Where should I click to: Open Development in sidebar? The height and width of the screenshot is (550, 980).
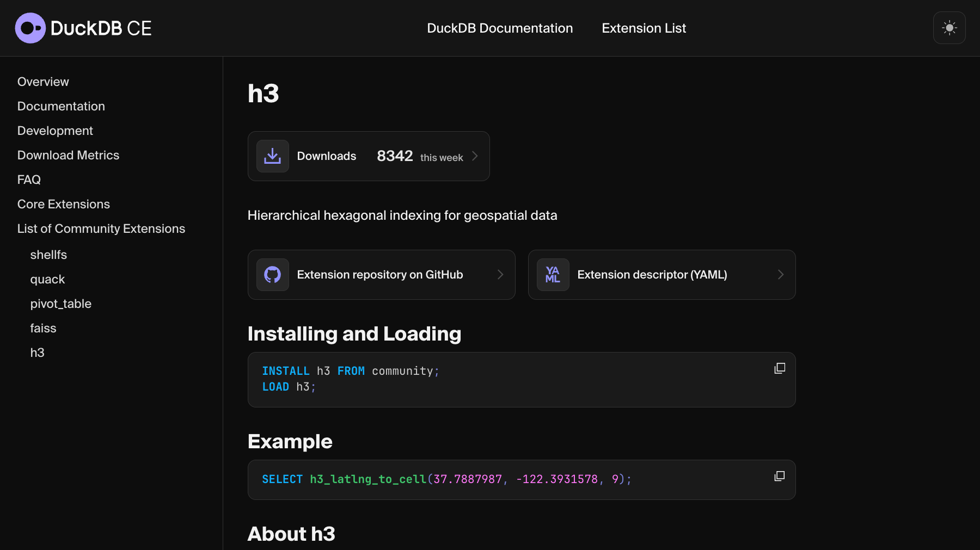(x=55, y=131)
